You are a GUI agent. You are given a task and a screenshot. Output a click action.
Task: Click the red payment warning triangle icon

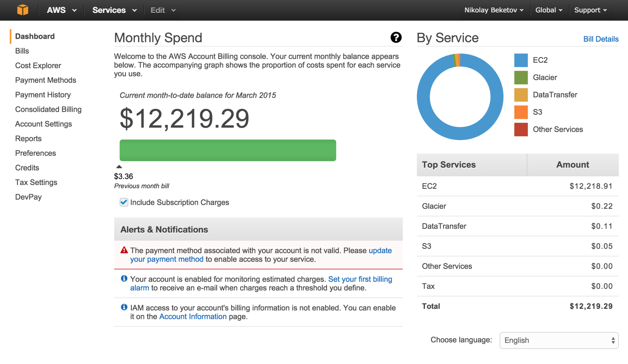124,250
